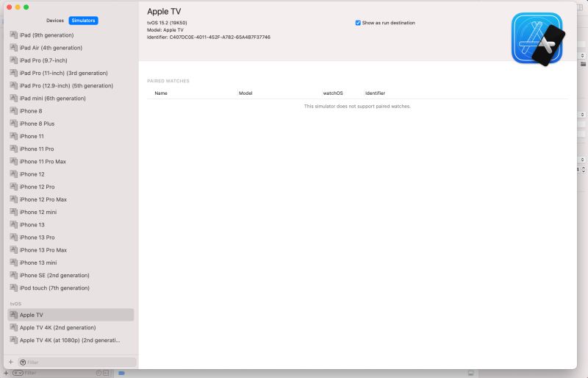This screenshot has height=378, width=588.
Task: Add a new simulator with the plus button
Action: (11, 362)
